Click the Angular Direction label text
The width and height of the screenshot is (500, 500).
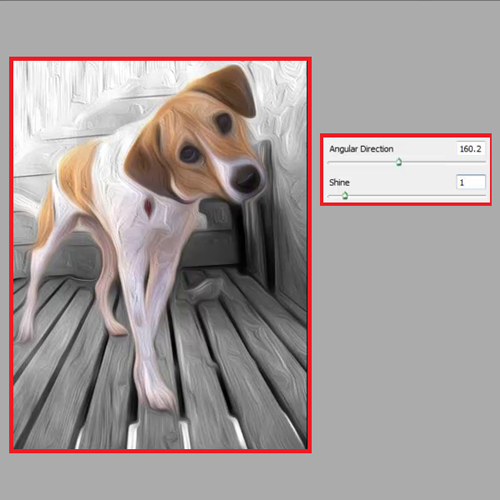click(361, 149)
